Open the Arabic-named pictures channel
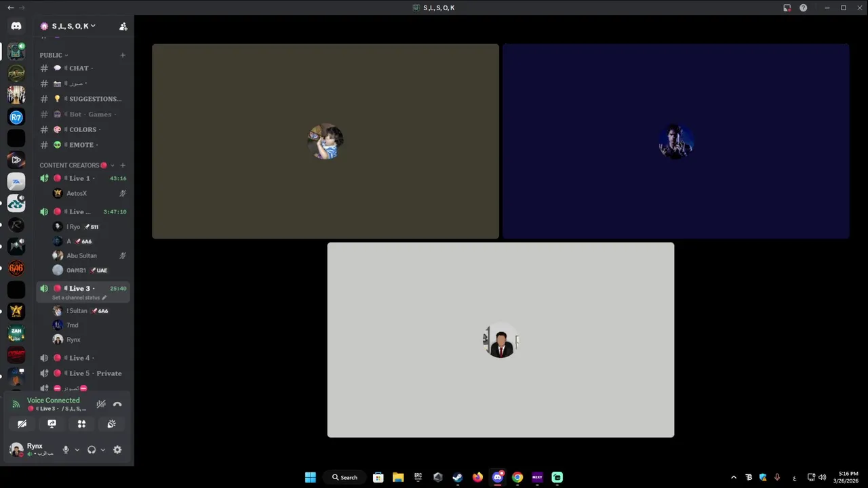The height and width of the screenshot is (488, 868). 83,83
